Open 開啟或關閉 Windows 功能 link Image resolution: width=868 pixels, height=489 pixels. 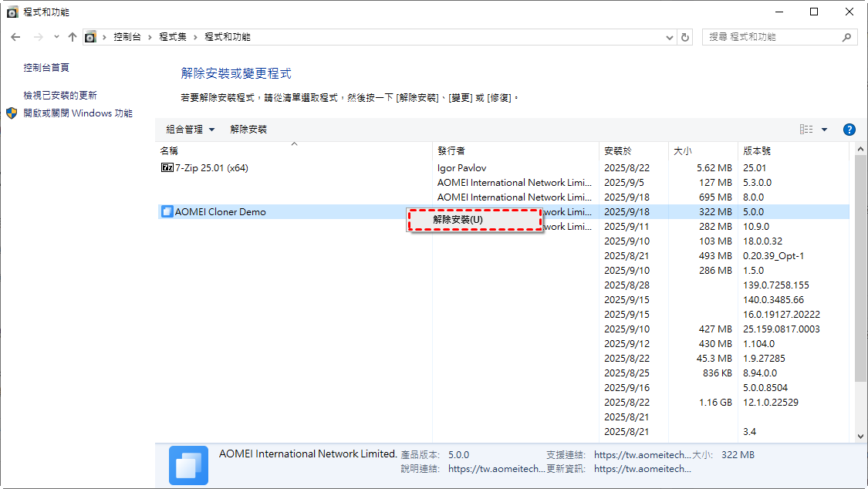(x=78, y=113)
